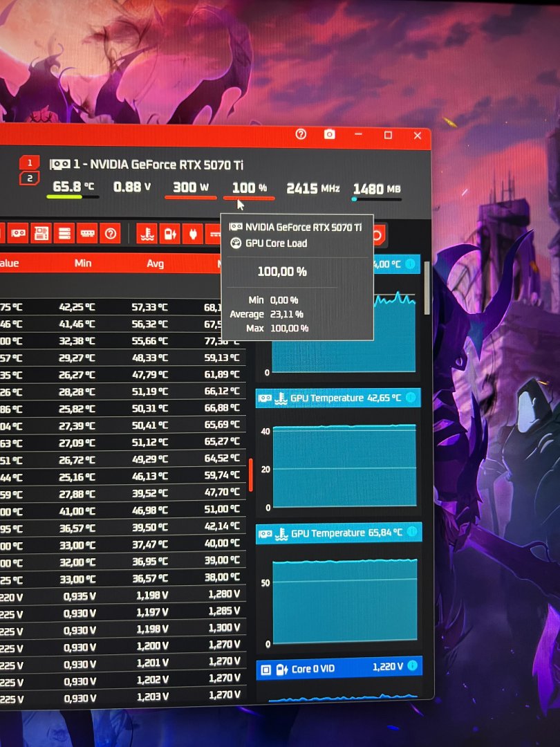Viewport: 560px width, 747px height.
Task: Click the Min cell '41,46 °C'
Action: (77, 324)
